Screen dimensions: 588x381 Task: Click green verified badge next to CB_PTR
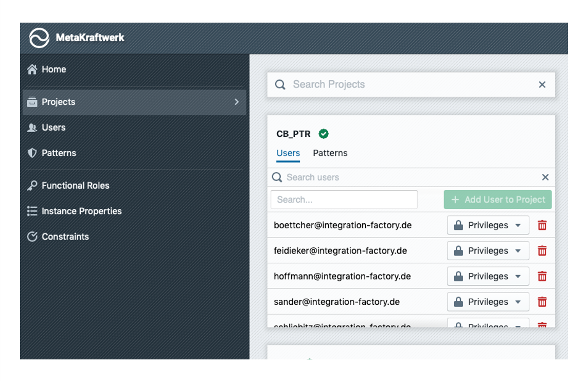pyautogui.click(x=324, y=134)
